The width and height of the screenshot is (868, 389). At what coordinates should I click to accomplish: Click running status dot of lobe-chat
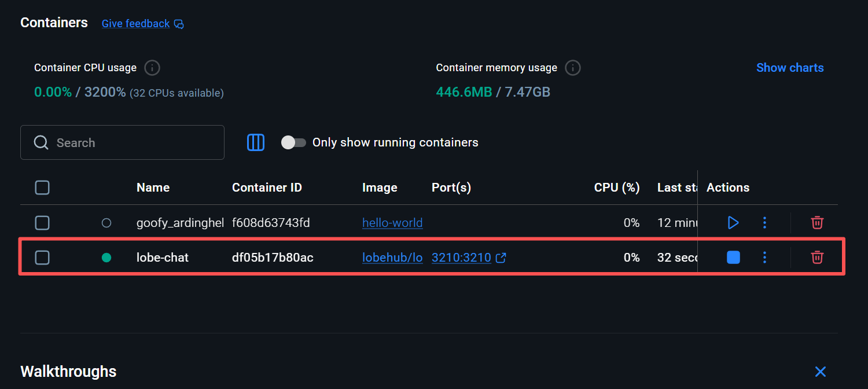[x=106, y=258]
